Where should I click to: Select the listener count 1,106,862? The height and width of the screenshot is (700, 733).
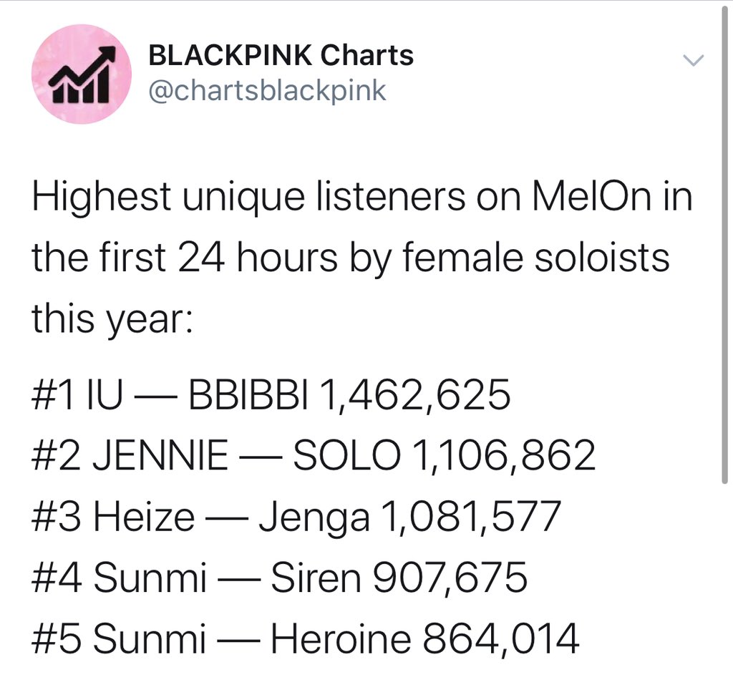point(503,456)
